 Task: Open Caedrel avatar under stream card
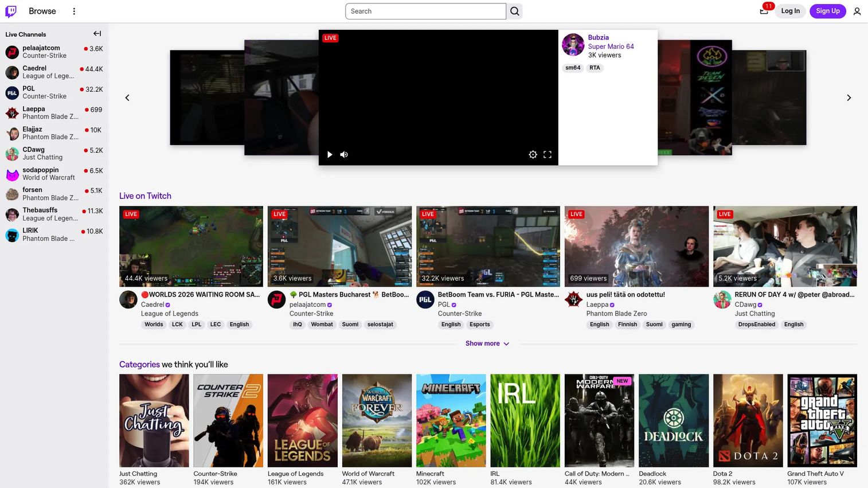[128, 300]
